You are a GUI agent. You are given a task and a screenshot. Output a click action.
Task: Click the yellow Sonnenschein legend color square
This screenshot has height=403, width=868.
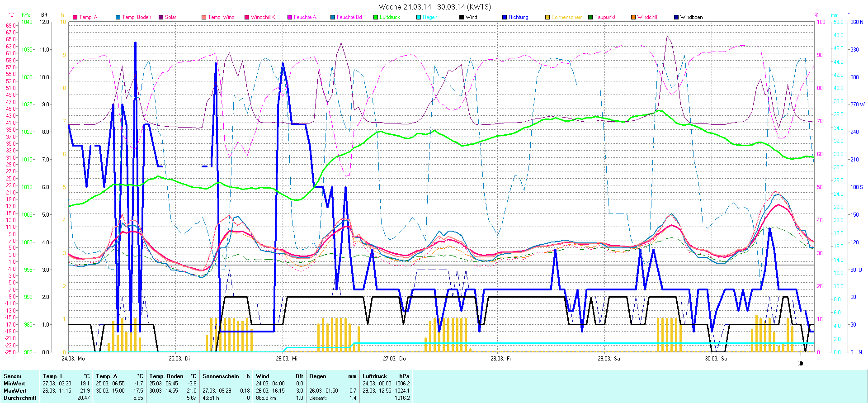(547, 17)
